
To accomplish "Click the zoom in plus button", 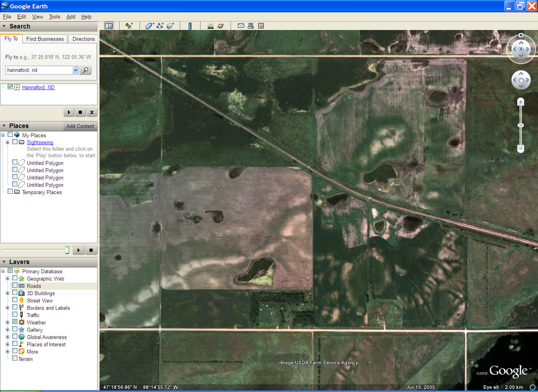I will (521, 102).
